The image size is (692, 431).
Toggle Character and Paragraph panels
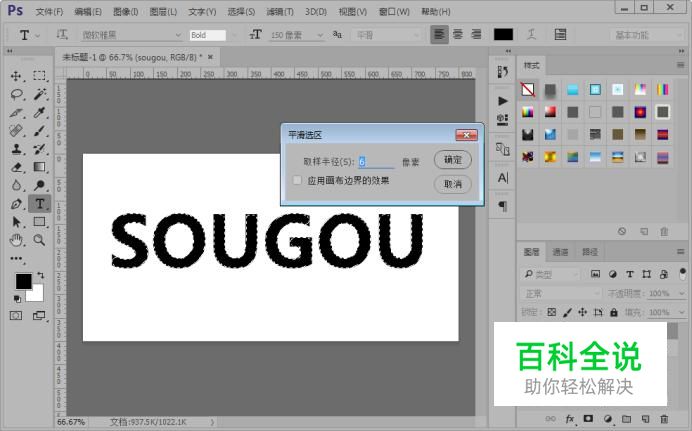coord(560,34)
